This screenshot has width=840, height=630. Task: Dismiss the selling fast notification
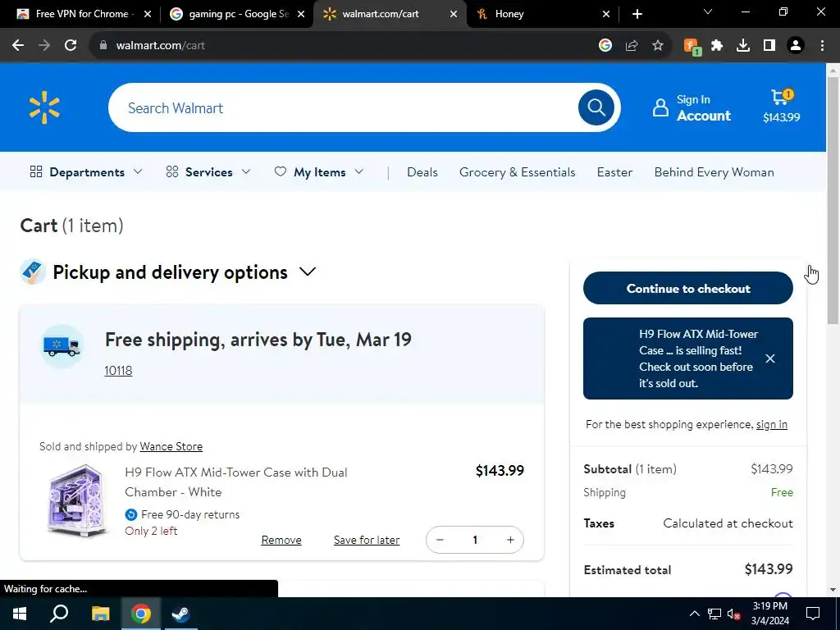(x=769, y=358)
